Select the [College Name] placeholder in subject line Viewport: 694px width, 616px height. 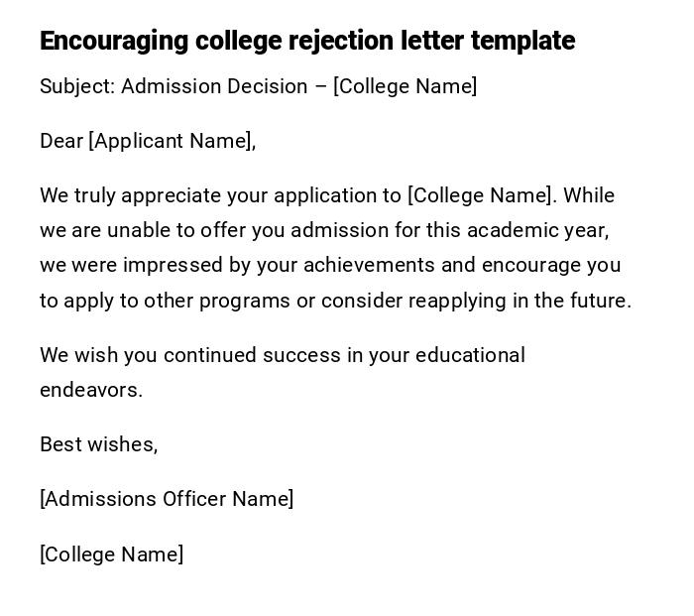(x=405, y=86)
